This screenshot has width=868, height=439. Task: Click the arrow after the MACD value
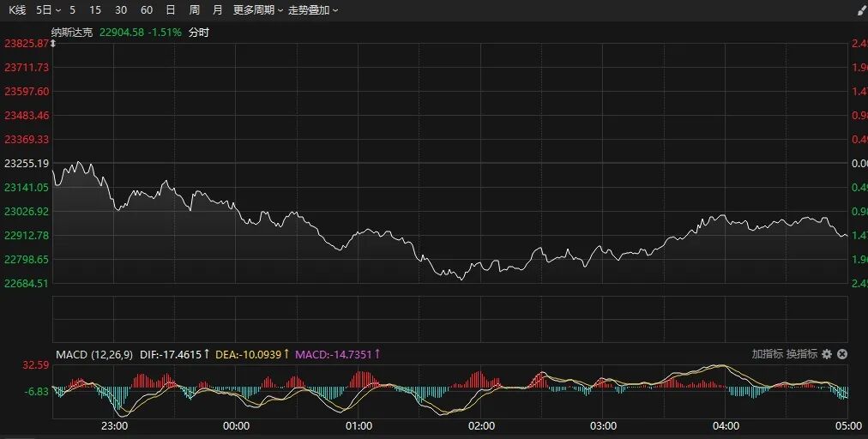pos(377,354)
